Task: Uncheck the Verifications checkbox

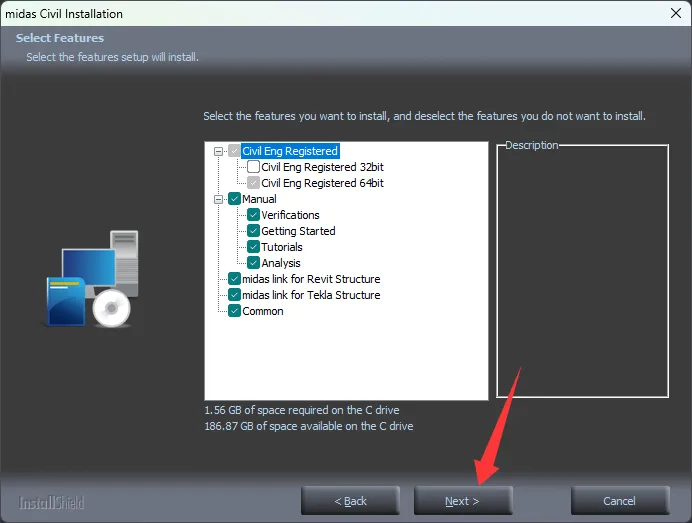Action: pyautogui.click(x=253, y=215)
